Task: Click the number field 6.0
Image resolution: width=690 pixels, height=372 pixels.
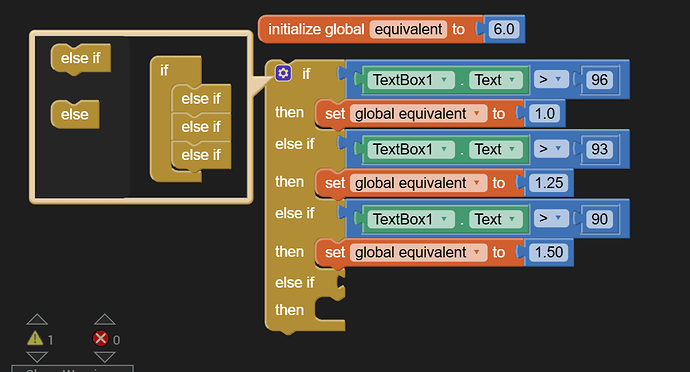Action: pyautogui.click(x=504, y=29)
